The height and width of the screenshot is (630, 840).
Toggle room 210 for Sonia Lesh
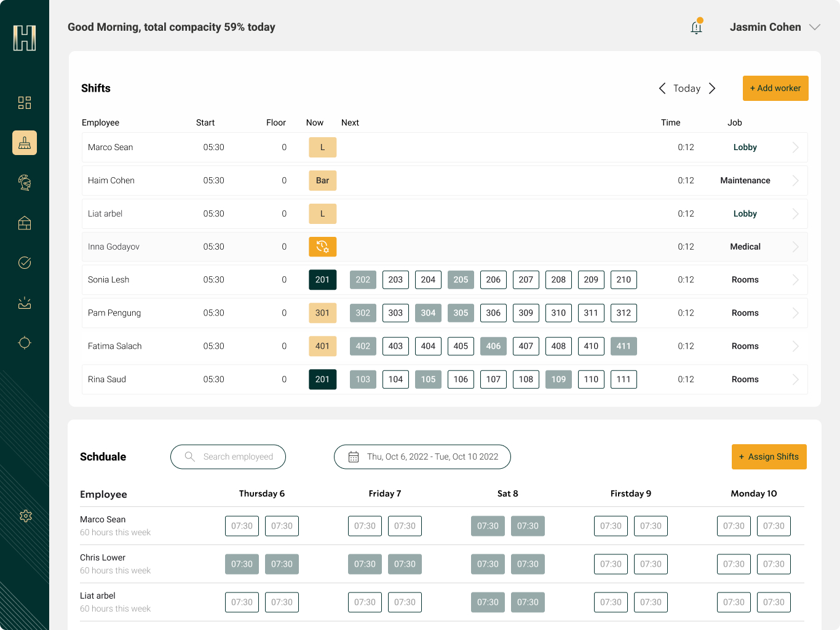[x=624, y=280]
